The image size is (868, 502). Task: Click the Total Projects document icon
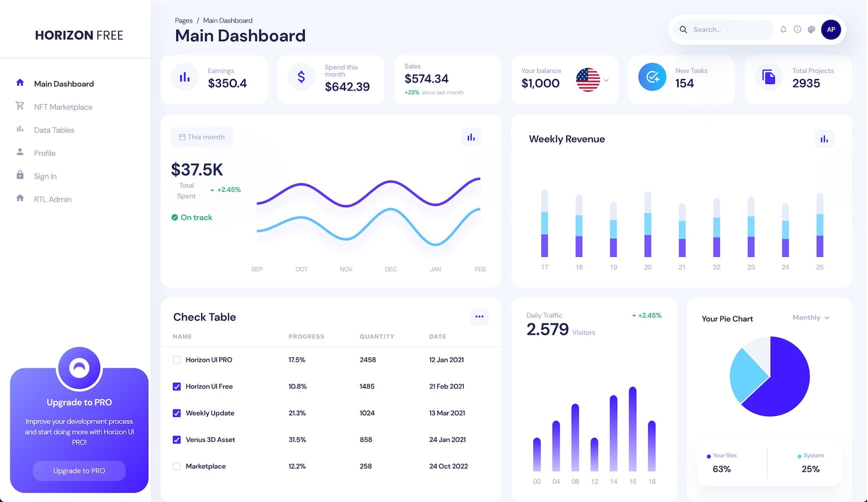point(769,77)
